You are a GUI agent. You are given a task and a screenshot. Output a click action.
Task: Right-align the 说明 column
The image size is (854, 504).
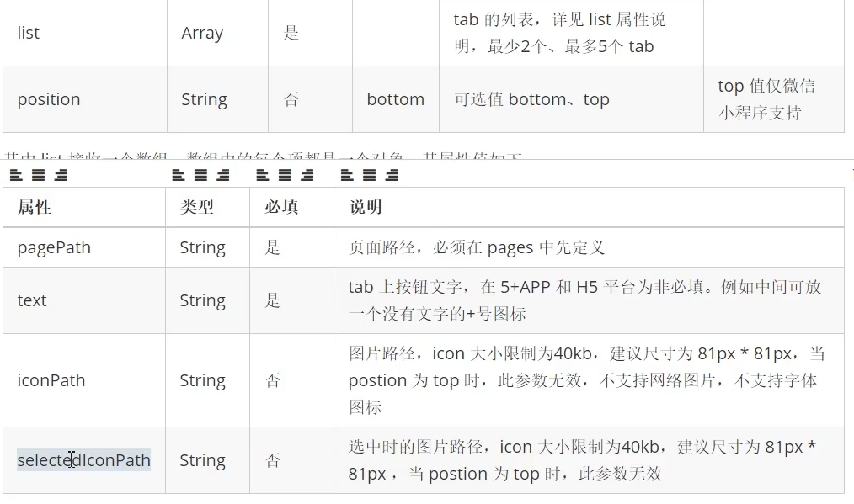pos(392,176)
